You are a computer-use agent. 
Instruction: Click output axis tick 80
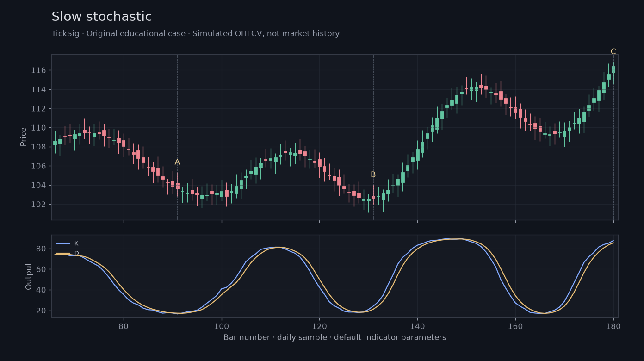41,249
